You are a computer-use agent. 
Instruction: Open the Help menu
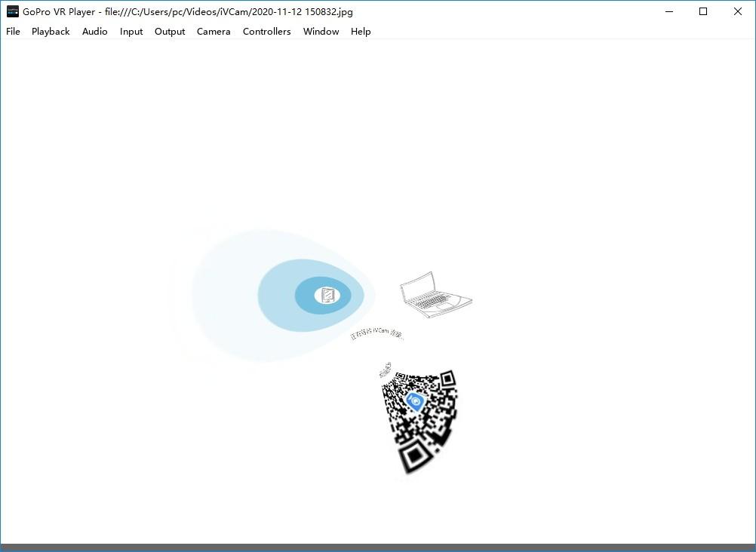[361, 32]
